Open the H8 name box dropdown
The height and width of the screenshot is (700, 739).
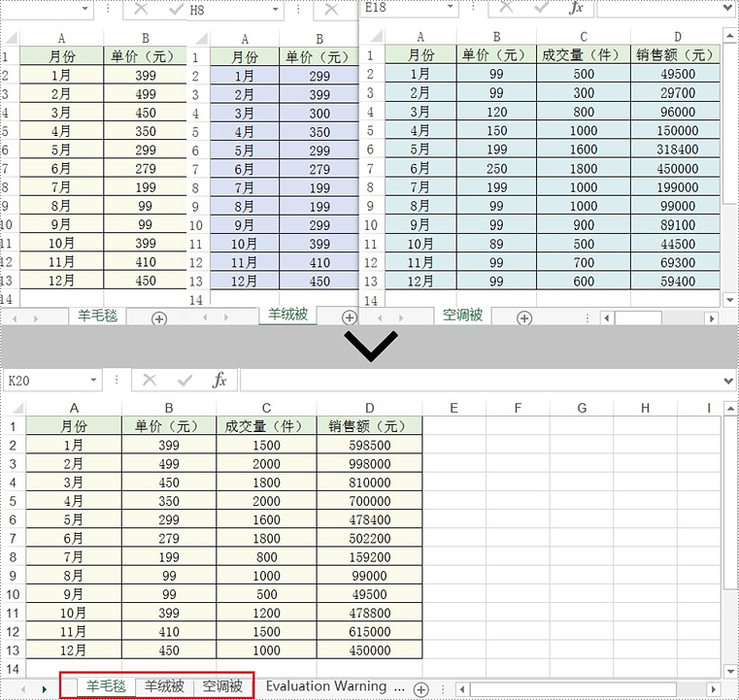click(x=275, y=10)
